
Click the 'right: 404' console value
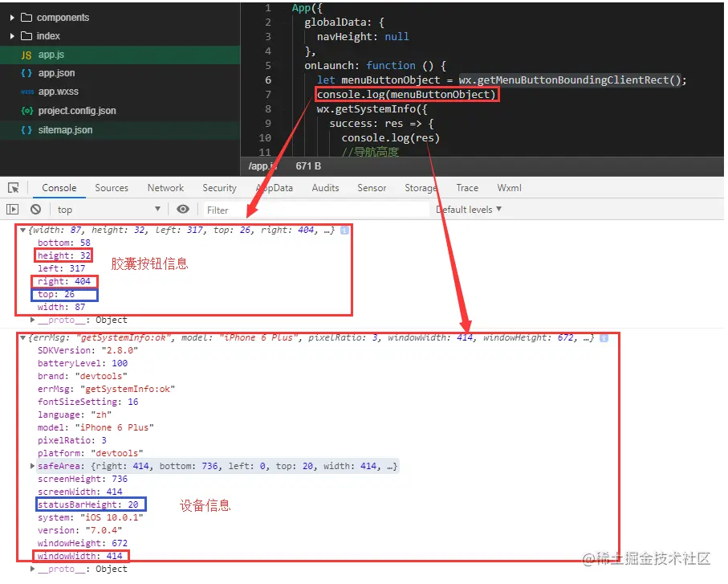click(x=64, y=281)
